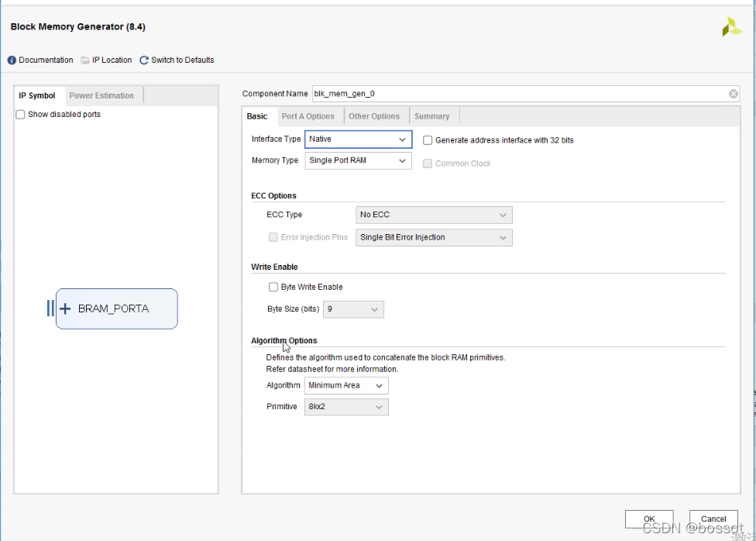The width and height of the screenshot is (756, 541).
Task: Open the Algorithm dropdown
Action: tap(346, 386)
